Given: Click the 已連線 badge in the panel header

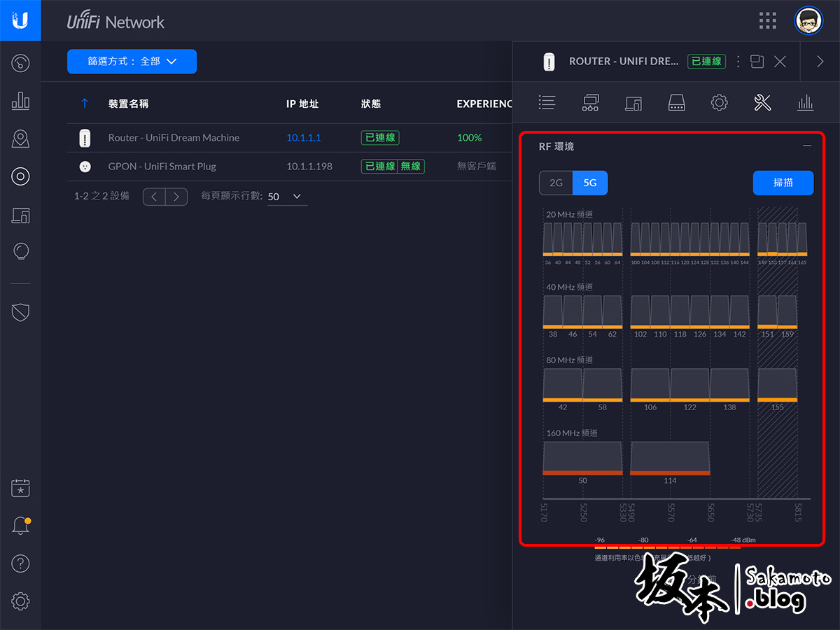Looking at the screenshot, I should [x=706, y=62].
